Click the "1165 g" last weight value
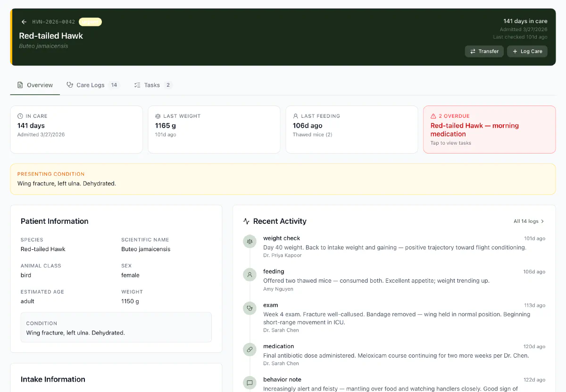 click(x=166, y=126)
